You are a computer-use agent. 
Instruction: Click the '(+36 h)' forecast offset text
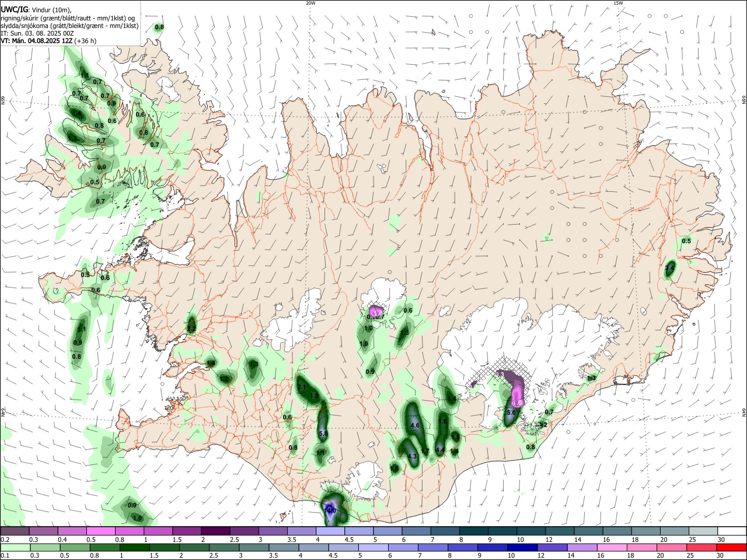(85, 41)
